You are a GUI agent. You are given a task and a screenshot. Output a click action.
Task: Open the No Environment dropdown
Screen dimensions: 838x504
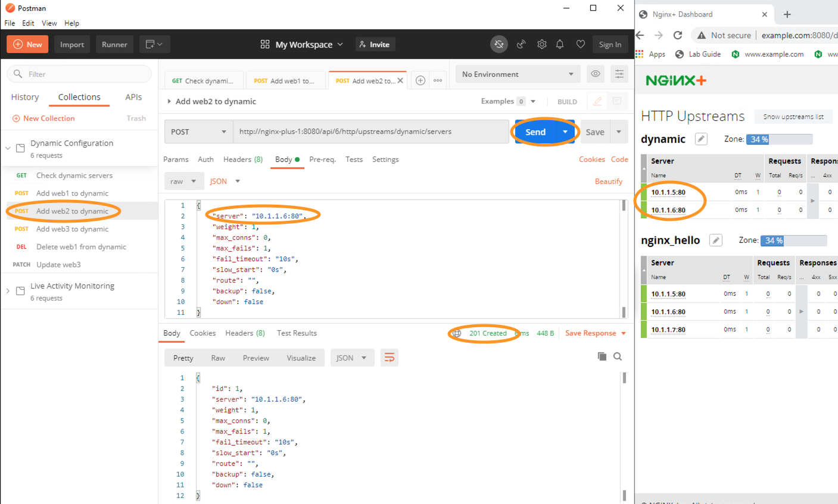click(518, 74)
